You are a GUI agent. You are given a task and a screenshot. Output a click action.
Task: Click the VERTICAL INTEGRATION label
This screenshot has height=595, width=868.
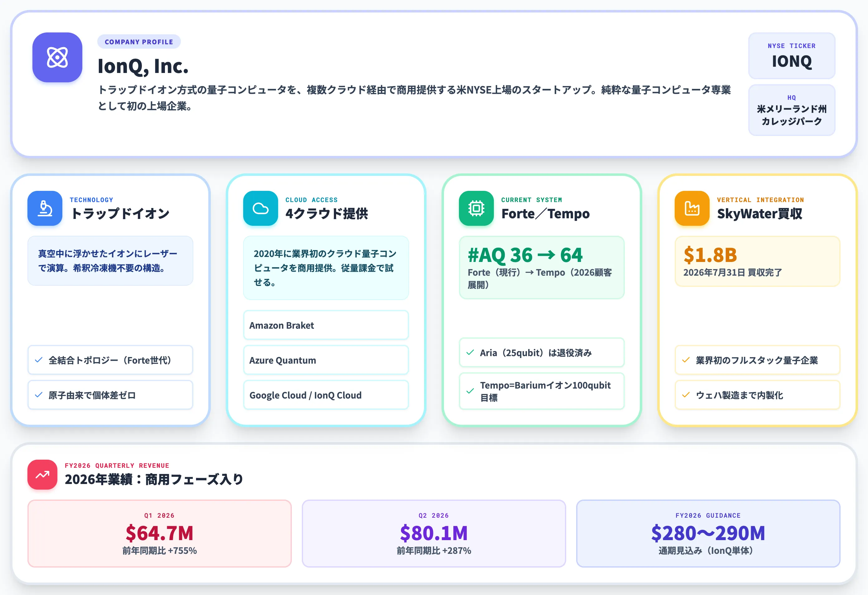[x=760, y=200]
